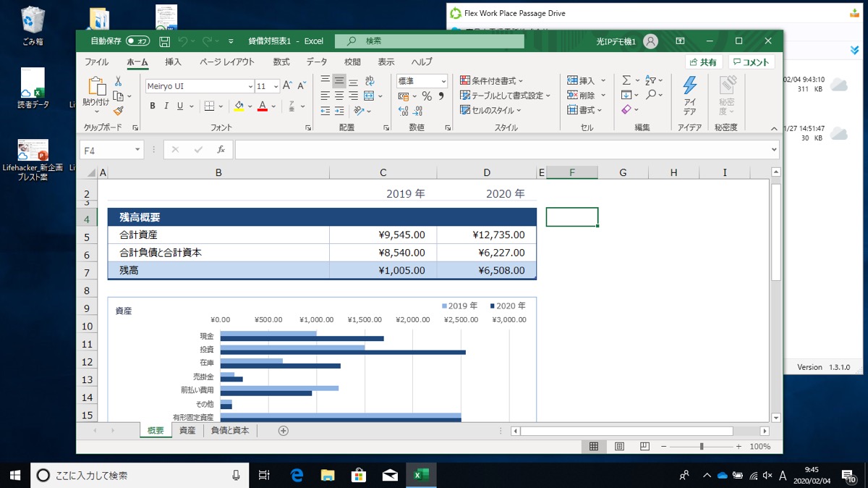Click the 検索 search box in title bar
The width and height of the screenshot is (868, 488).
tap(430, 41)
